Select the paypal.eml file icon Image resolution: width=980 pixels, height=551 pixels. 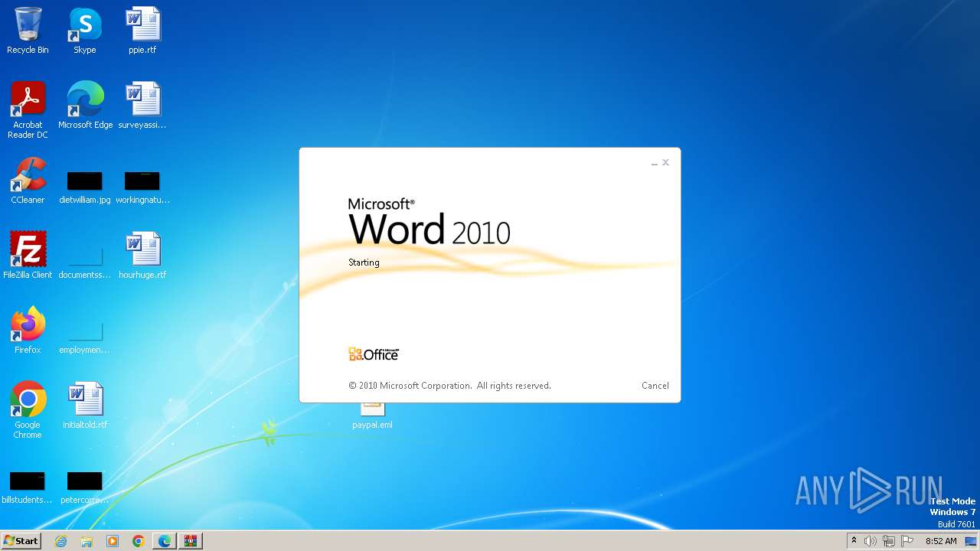click(372, 416)
